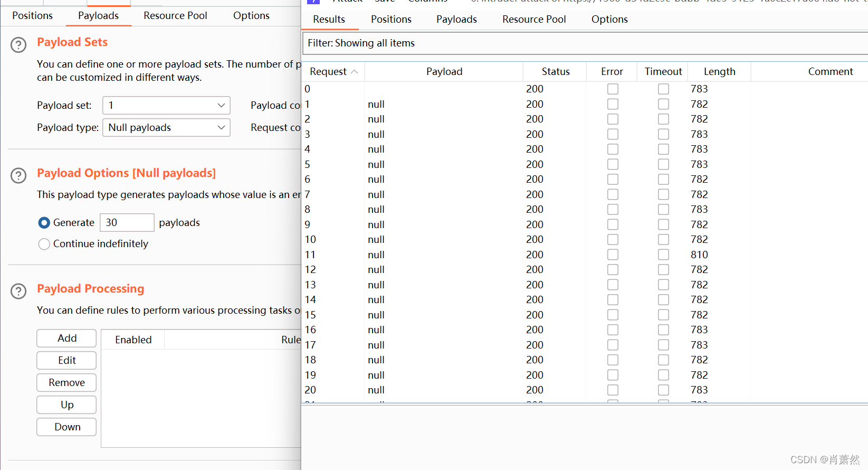Click the Request column sort arrow

point(355,72)
